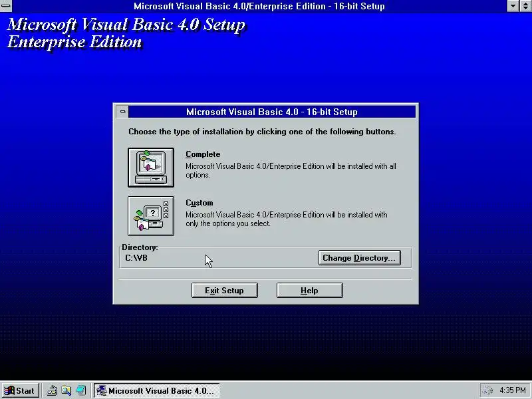Click the Complete option label

[x=203, y=154]
